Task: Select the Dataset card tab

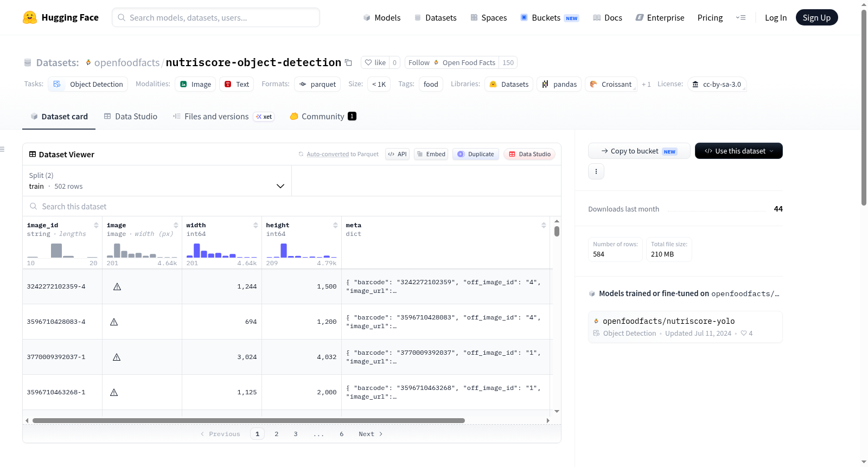Action: point(59,116)
